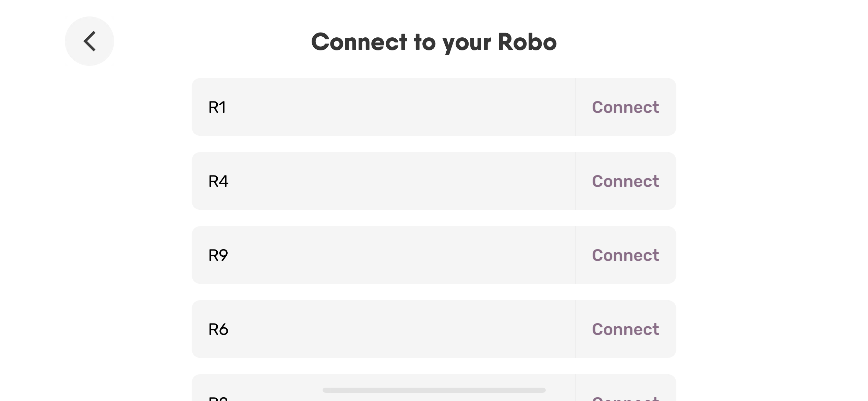
Task: Go back using the left chevron icon
Action: (89, 41)
